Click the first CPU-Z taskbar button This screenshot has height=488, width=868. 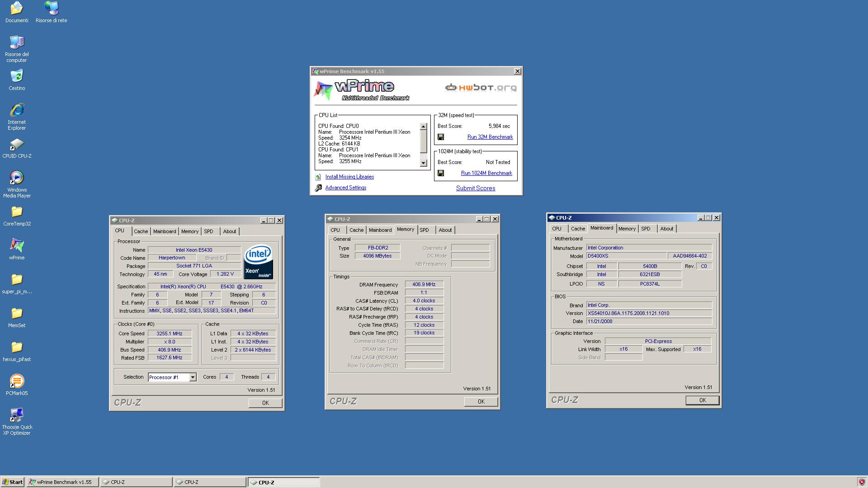(136, 482)
